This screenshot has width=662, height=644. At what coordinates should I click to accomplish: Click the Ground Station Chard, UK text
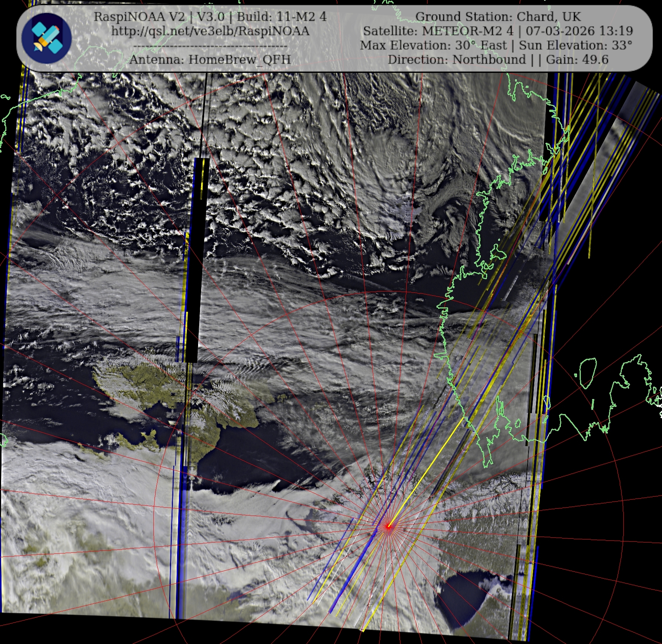[498, 17]
